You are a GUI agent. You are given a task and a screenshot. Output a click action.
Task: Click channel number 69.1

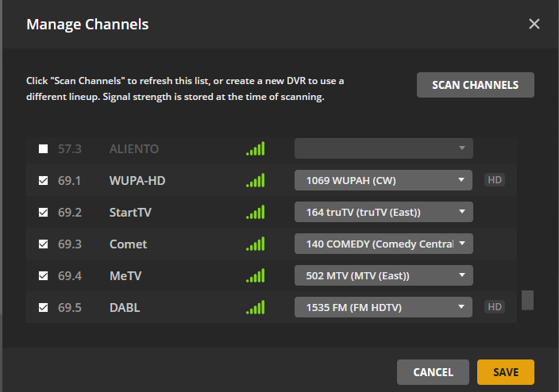70,180
